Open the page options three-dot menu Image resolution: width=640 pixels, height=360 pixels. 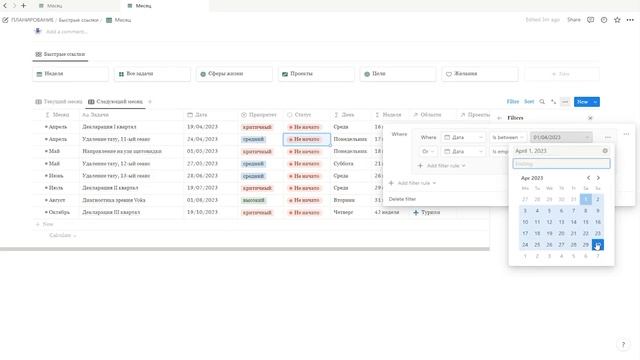[630, 20]
